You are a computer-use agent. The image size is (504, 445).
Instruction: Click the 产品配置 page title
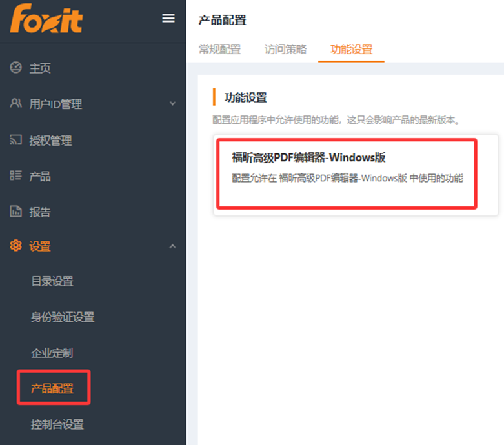(223, 20)
